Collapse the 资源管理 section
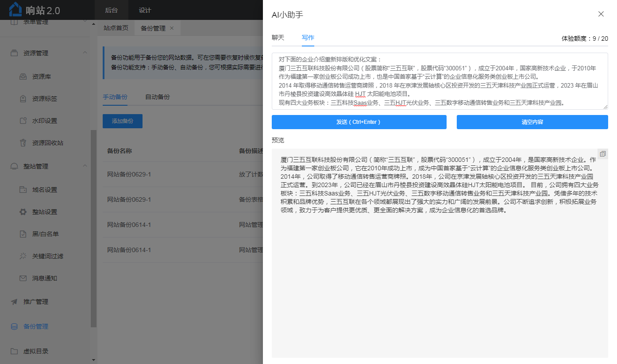This screenshot has width=617, height=364. pyautogui.click(x=85, y=53)
